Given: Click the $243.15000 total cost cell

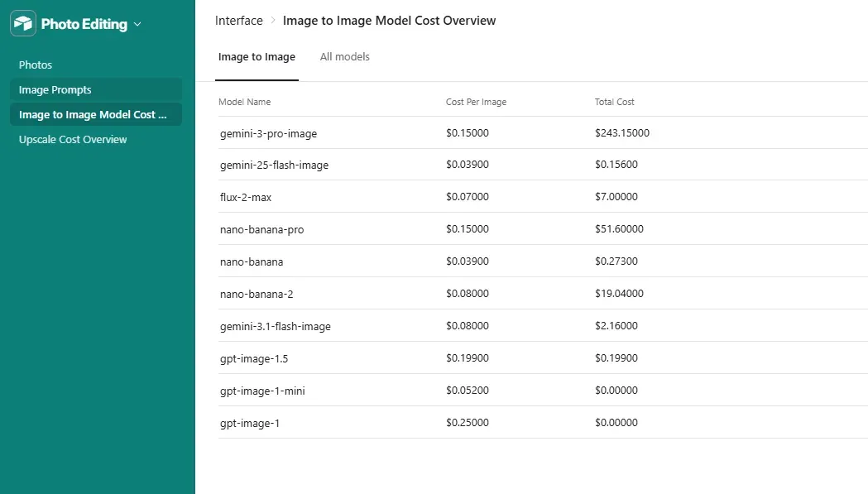Looking at the screenshot, I should coord(622,133).
